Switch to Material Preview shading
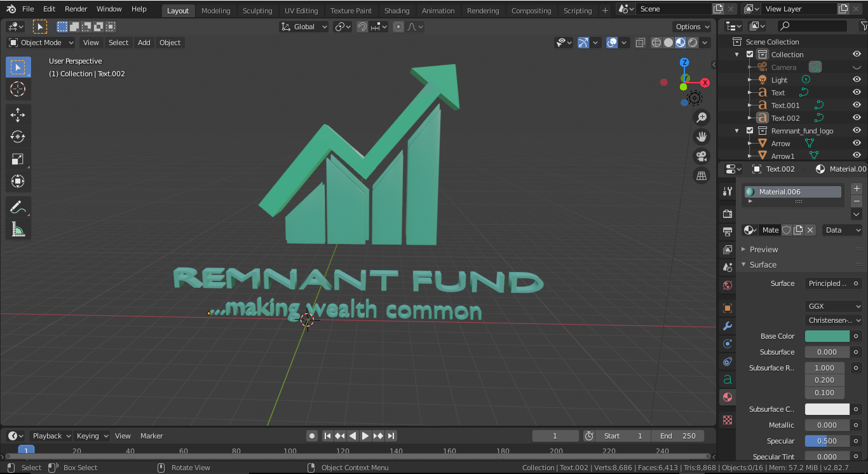The height and width of the screenshot is (474, 868). 681,43
